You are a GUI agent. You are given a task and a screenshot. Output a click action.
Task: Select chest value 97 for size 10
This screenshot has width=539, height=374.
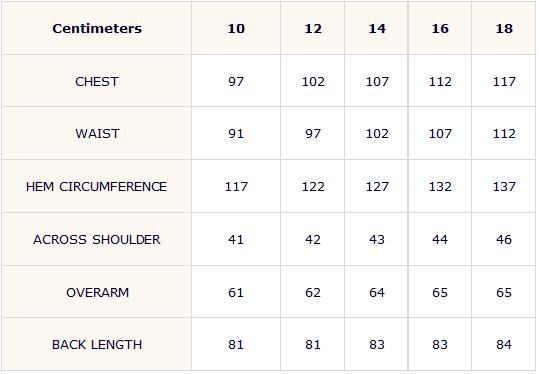[236, 81]
